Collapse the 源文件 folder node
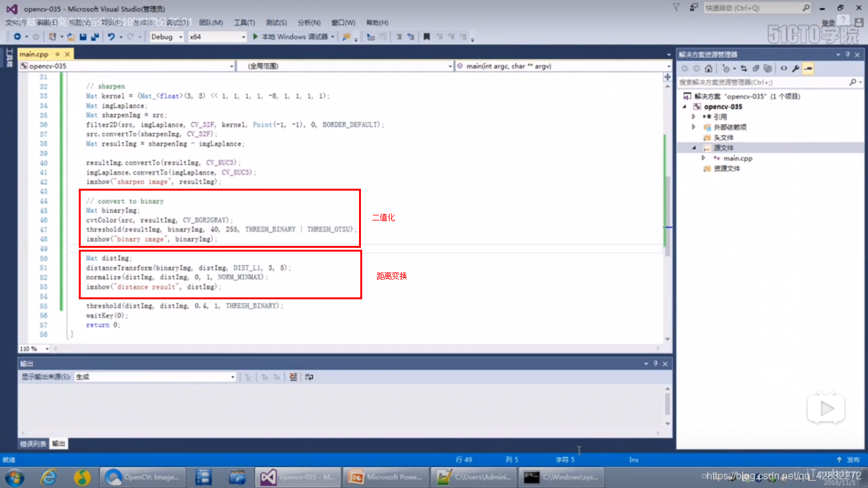This screenshot has height=488, width=868. [694, 148]
